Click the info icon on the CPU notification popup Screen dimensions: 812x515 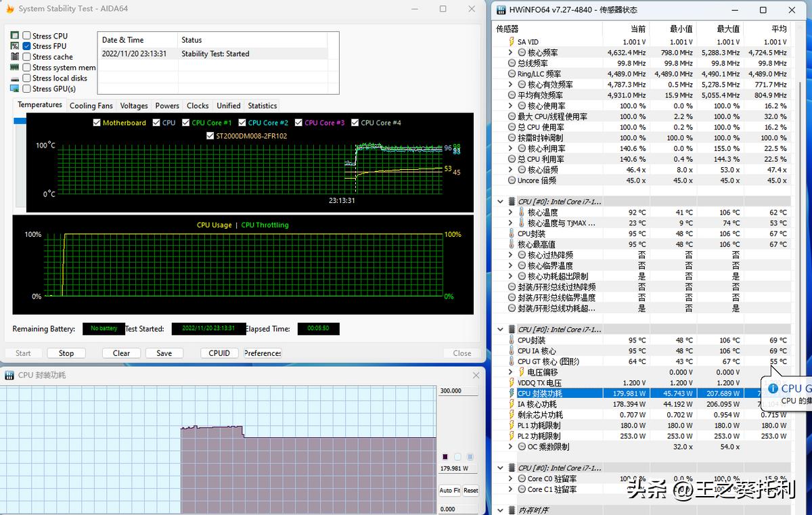(773, 388)
